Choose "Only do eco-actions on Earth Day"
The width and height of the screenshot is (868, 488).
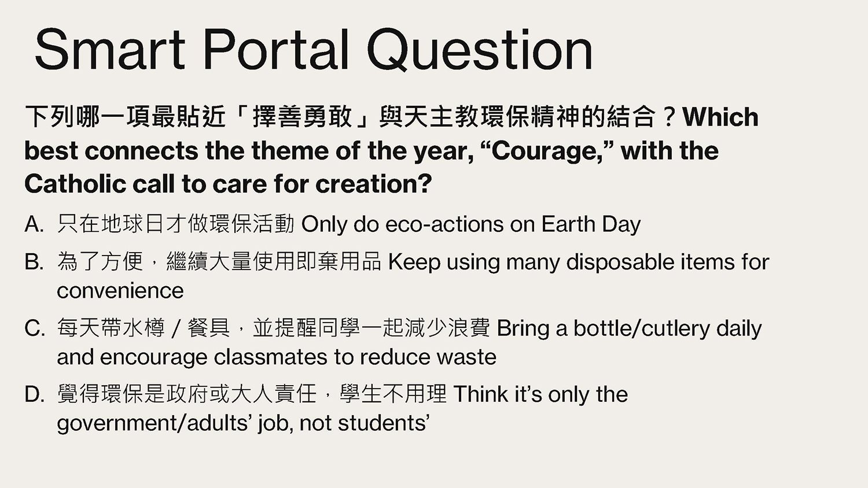point(471,224)
